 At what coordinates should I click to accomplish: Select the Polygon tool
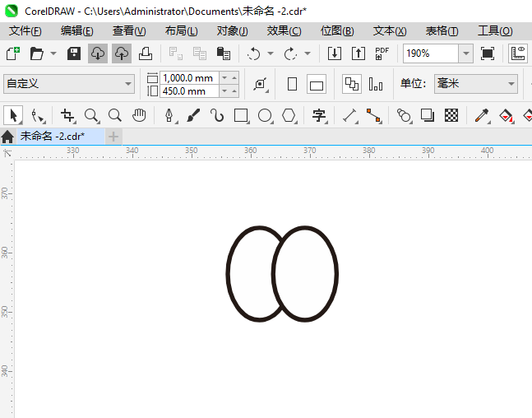(x=289, y=115)
